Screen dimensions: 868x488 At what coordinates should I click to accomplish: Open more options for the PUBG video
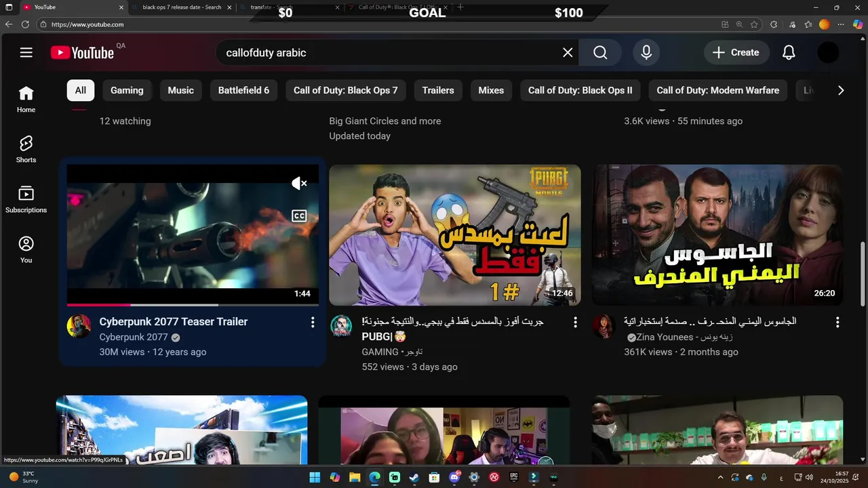click(x=575, y=323)
